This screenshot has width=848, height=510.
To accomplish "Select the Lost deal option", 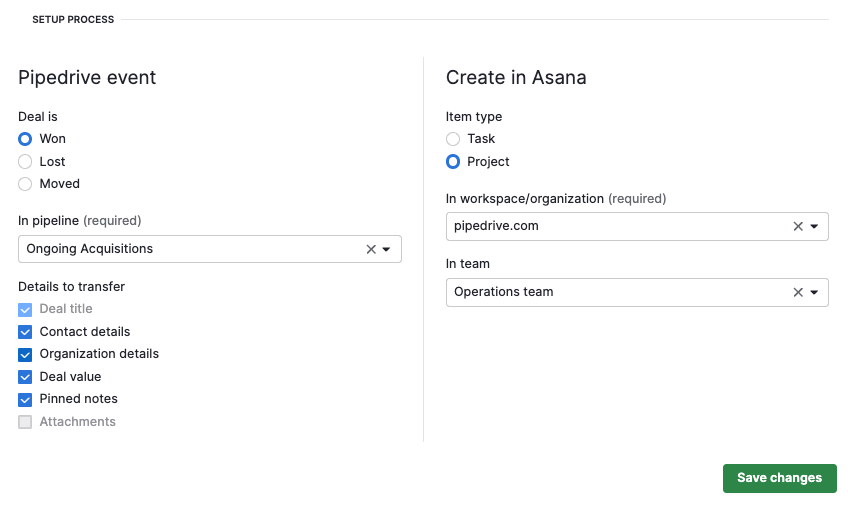I will (x=26, y=162).
